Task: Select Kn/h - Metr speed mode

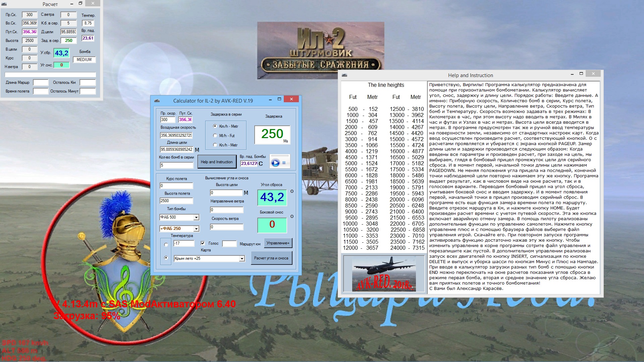Action: 215,145
